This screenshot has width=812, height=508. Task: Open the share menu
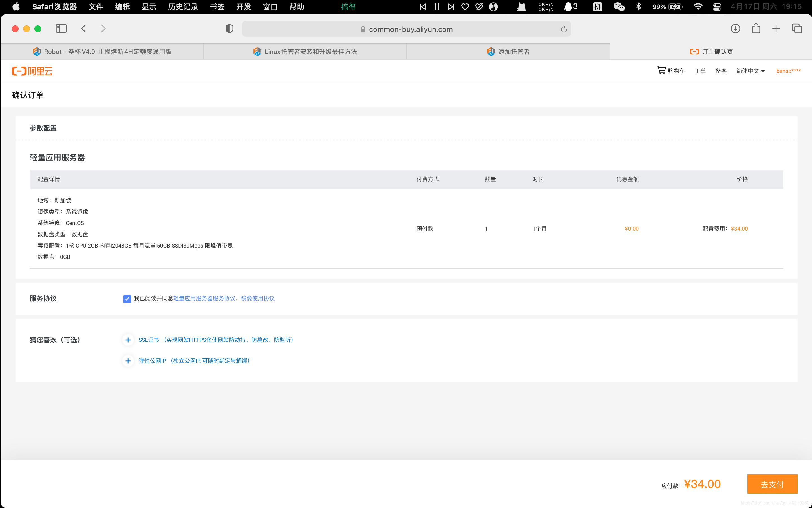tap(756, 28)
